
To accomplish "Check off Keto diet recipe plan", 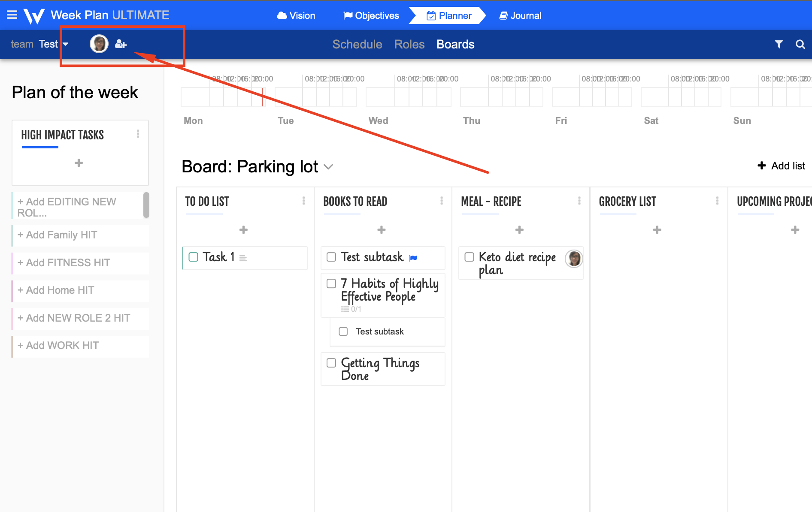I will coord(470,257).
